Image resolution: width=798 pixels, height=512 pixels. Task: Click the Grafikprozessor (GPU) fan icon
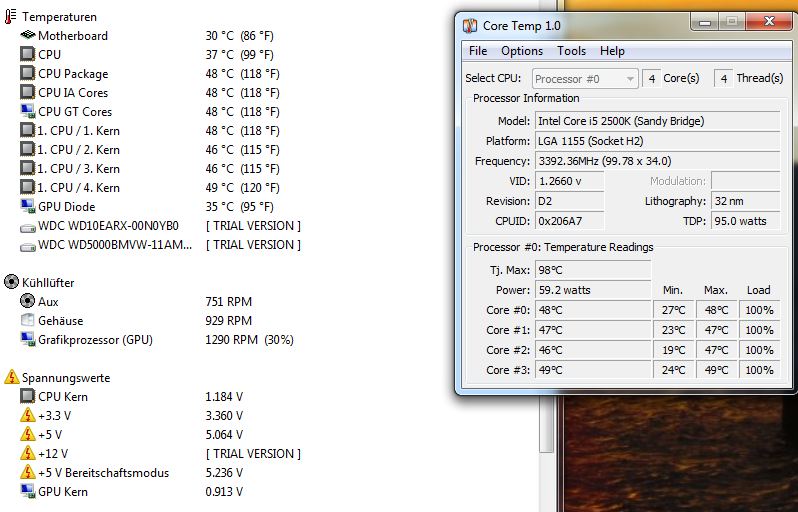[27, 339]
